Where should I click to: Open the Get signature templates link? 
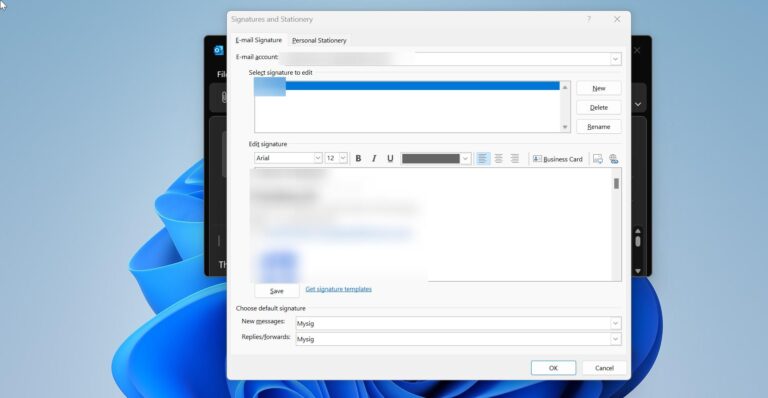pos(338,289)
